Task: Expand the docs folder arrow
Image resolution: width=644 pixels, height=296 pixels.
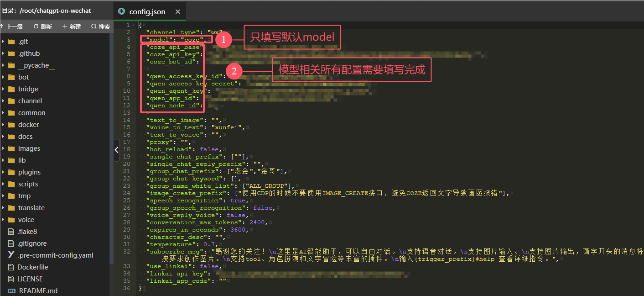Action: (3, 137)
